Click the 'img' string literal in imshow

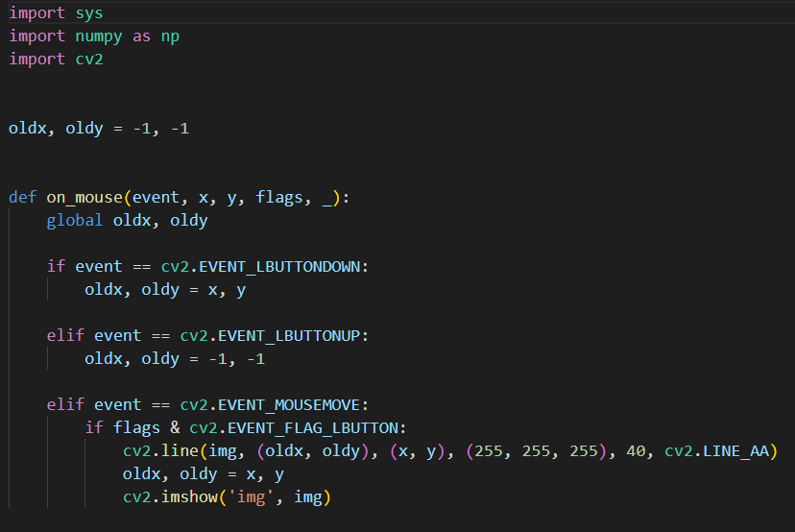tap(251, 496)
